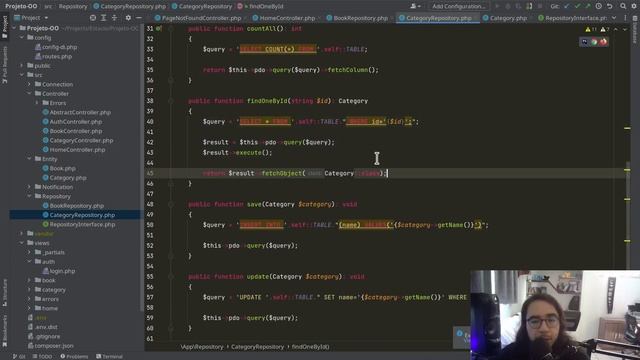Open Git history clock icon
This screenshot has height=360, width=640.
pyautogui.click(x=598, y=6)
